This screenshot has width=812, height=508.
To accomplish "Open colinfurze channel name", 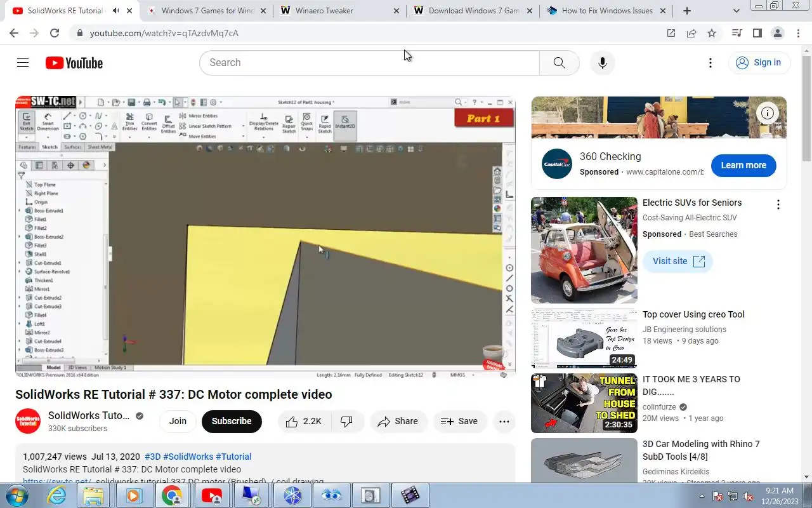I will click(659, 407).
